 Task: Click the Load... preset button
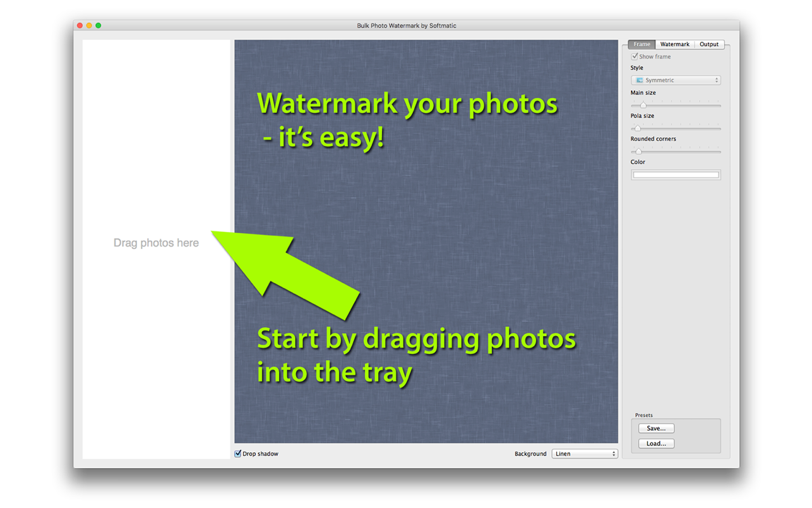(x=656, y=444)
